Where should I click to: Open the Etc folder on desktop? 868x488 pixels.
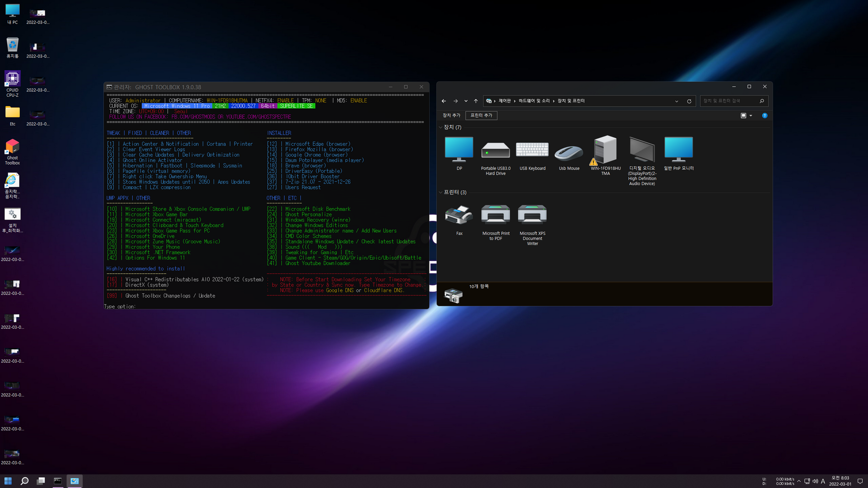point(12,116)
